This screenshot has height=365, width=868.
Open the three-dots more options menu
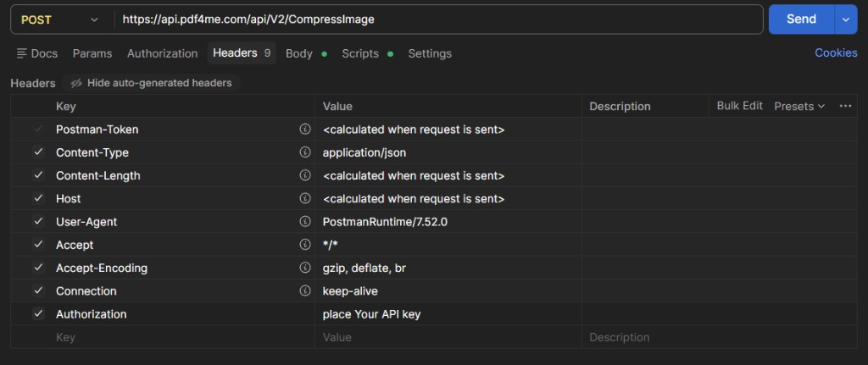[845, 106]
